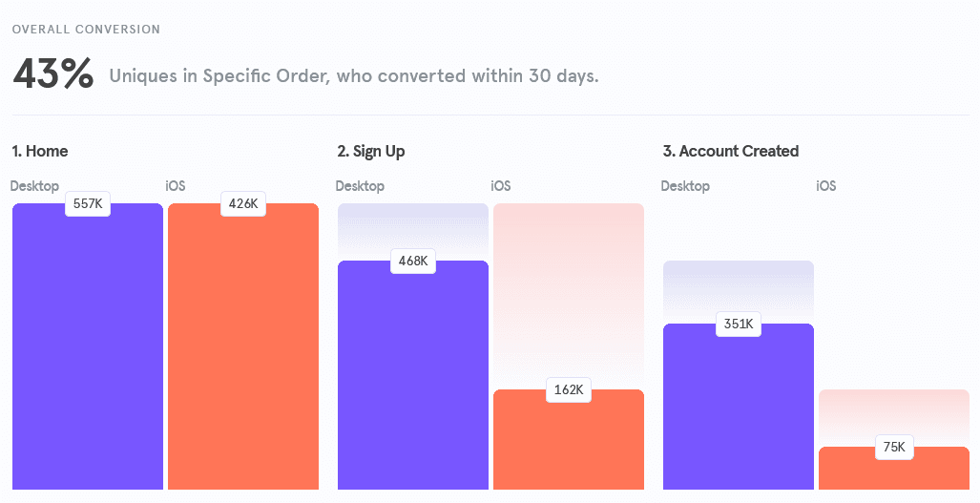Click the purple Desktop bar in Home step
Screen dimensions: 980x503
[x=88, y=353]
